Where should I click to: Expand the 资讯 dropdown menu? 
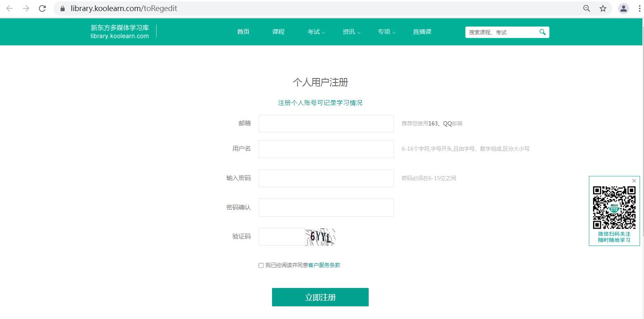(x=351, y=32)
